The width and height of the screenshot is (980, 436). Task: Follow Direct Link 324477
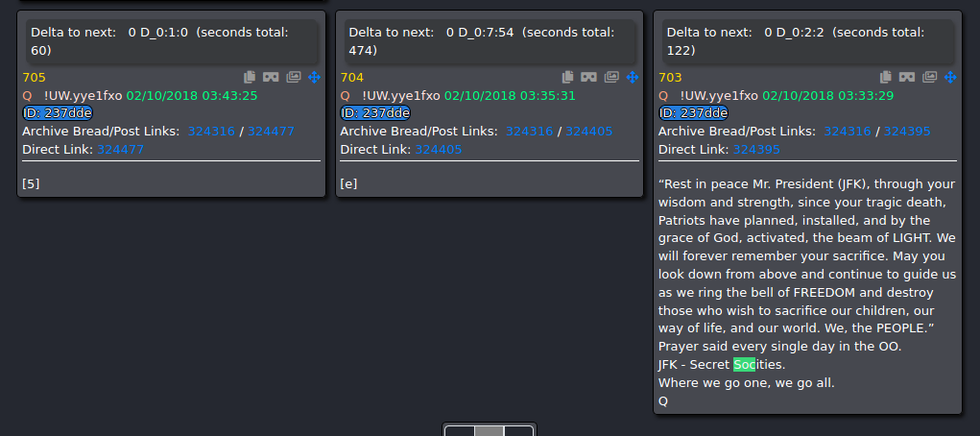coord(121,150)
